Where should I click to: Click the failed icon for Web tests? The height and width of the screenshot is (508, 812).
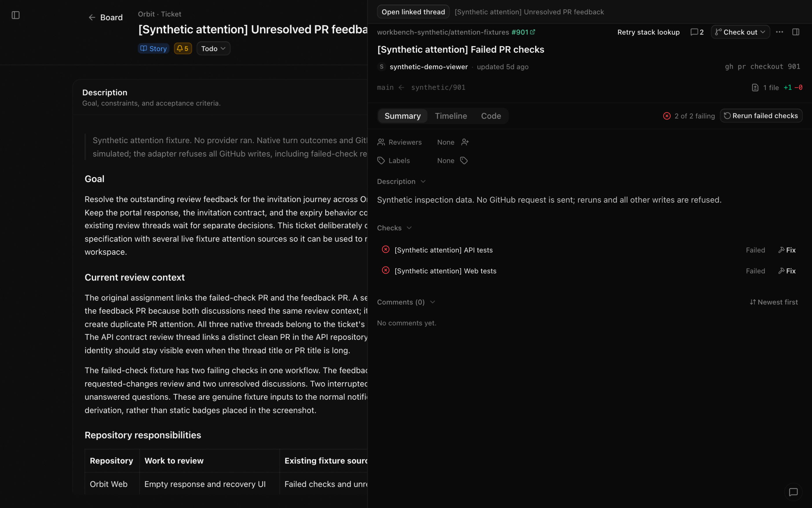pos(386,270)
